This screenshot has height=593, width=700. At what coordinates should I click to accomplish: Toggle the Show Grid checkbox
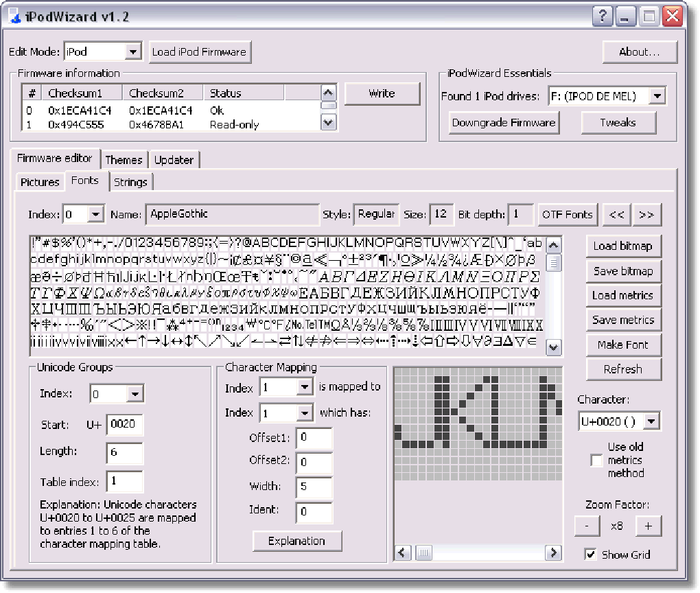591,555
